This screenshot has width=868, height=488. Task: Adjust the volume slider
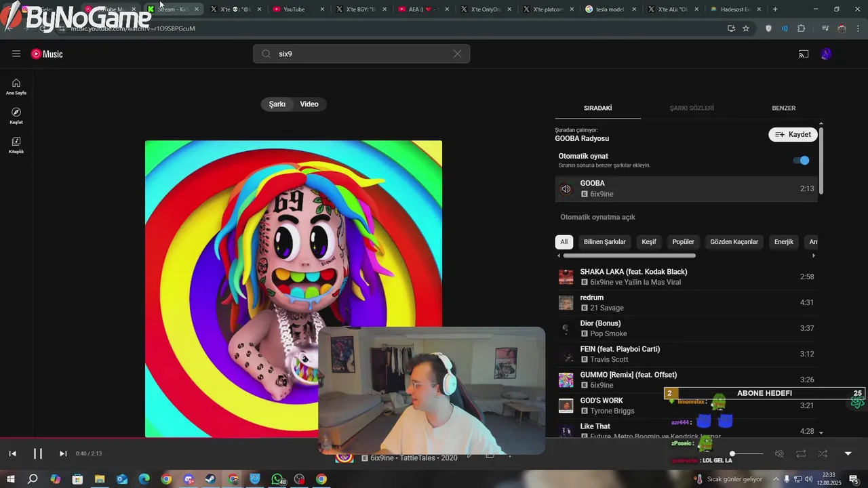pyautogui.click(x=747, y=453)
